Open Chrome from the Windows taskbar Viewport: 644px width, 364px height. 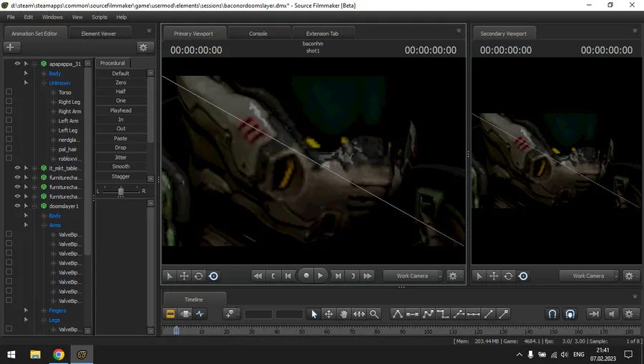tap(59, 355)
